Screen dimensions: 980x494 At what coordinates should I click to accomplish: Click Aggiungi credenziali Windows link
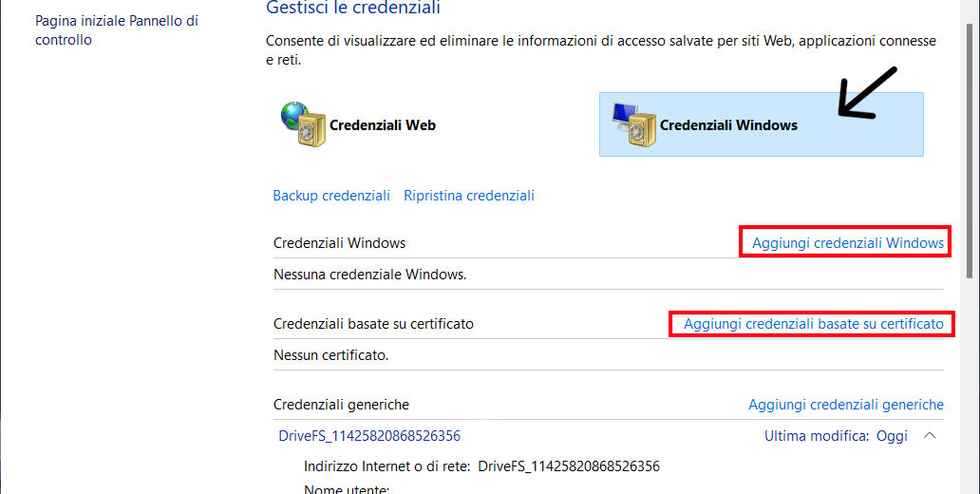click(x=847, y=242)
